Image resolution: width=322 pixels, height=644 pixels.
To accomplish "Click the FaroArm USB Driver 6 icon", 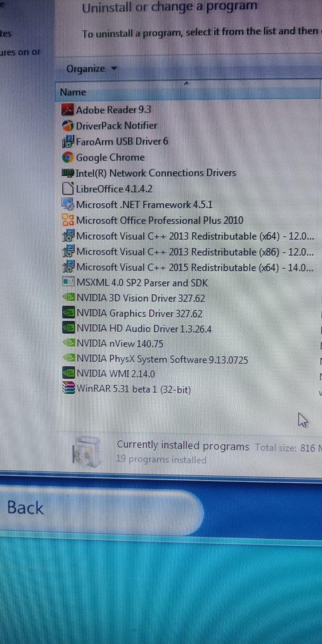I will coord(67,141).
